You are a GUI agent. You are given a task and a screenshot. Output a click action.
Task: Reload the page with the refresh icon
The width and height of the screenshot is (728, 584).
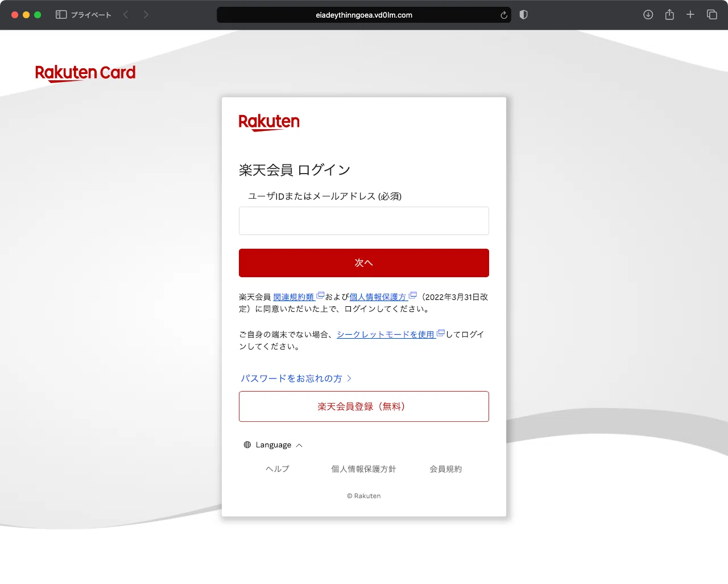tap(504, 15)
